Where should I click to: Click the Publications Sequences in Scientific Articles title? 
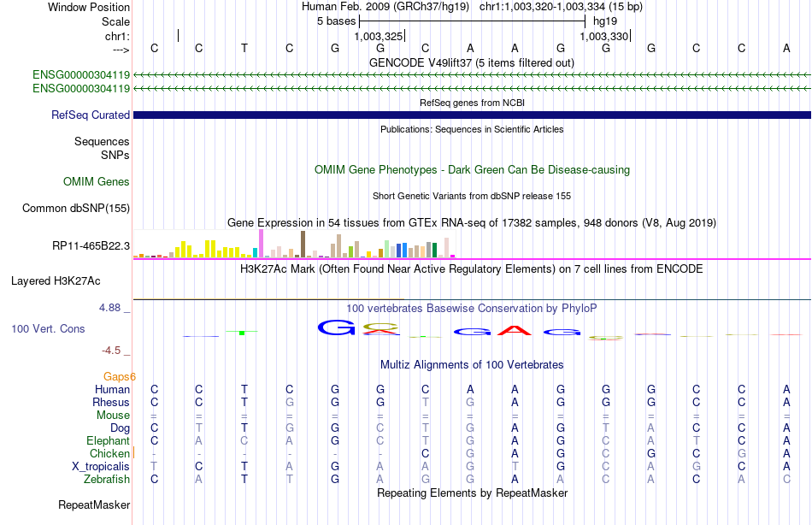point(472,129)
